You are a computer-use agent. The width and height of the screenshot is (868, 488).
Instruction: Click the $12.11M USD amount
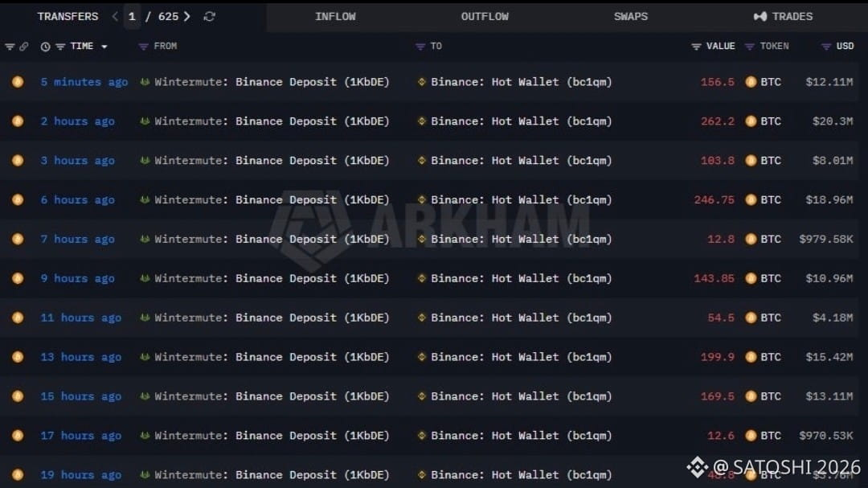point(829,82)
